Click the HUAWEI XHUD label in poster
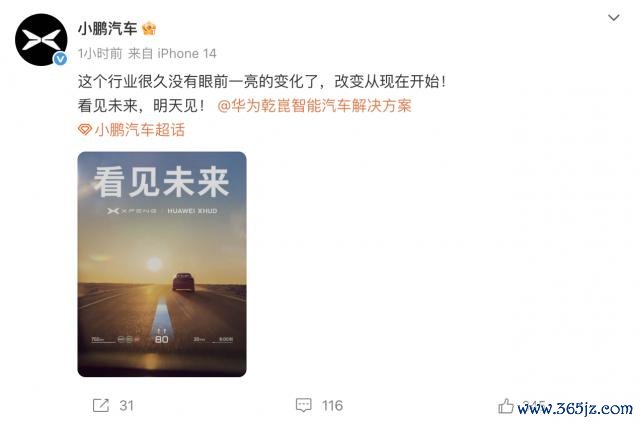640x424 pixels. [x=192, y=211]
